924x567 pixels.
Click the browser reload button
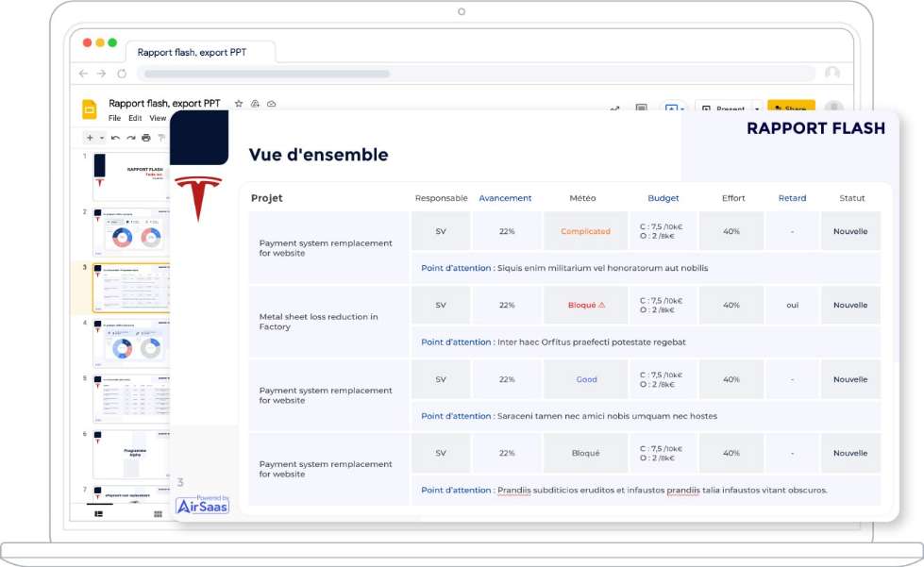(x=120, y=74)
